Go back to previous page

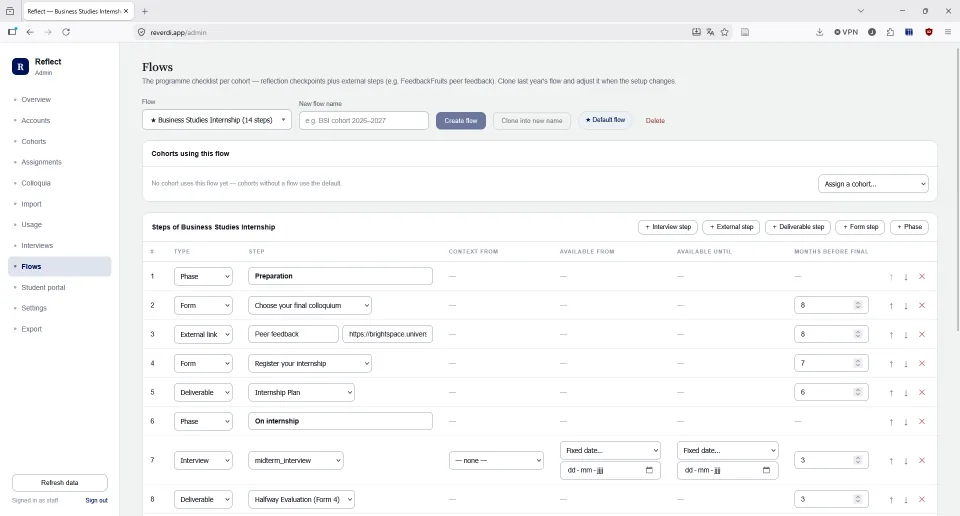pyautogui.click(x=30, y=32)
